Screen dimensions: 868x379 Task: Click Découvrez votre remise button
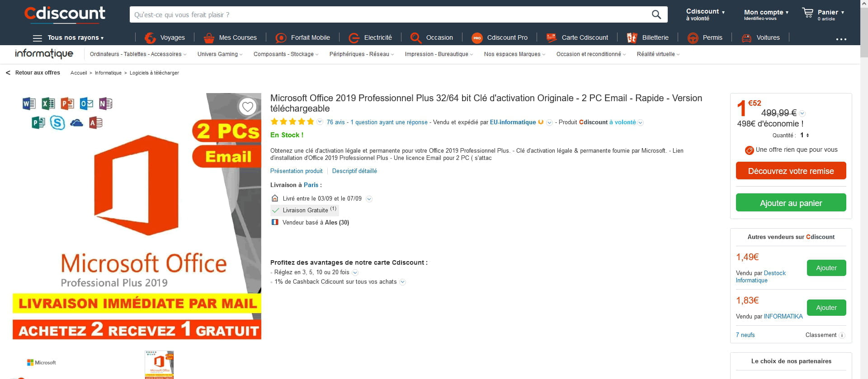click(x=791, y=171)
